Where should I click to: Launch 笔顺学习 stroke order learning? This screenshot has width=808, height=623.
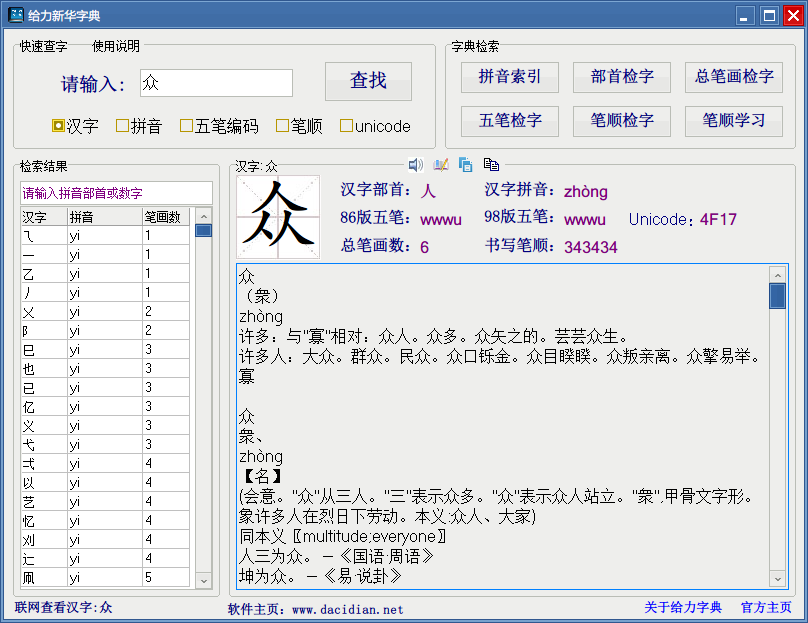(x=734, y=121)
